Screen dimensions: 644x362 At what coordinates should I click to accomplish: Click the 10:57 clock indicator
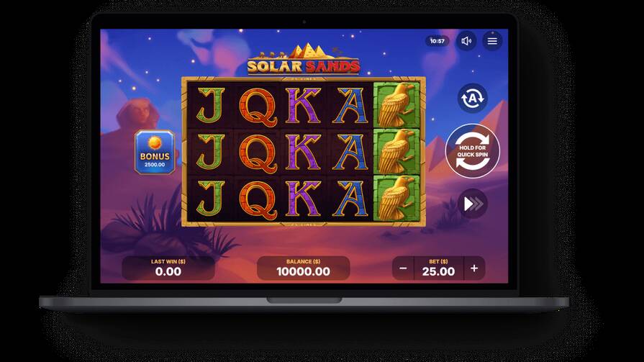point(437,41)
